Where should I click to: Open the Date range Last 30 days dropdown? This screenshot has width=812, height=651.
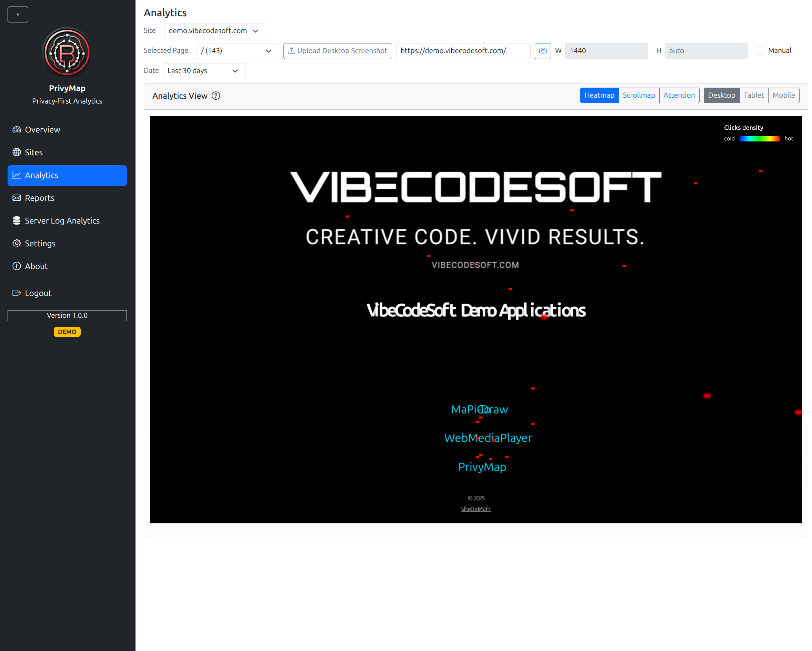(x=204, y=71)
